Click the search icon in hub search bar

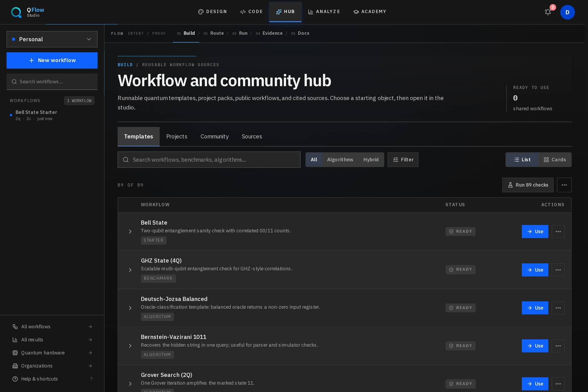126,160
